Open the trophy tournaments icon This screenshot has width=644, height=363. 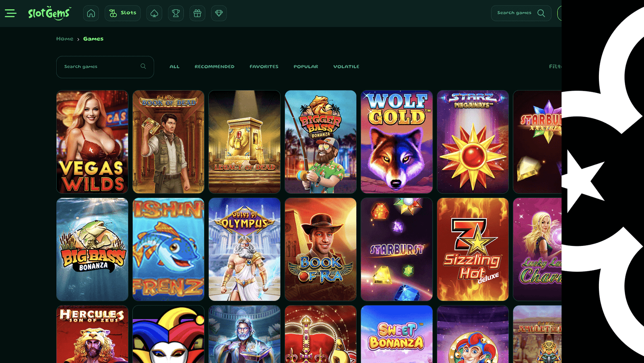click(175, 13)
